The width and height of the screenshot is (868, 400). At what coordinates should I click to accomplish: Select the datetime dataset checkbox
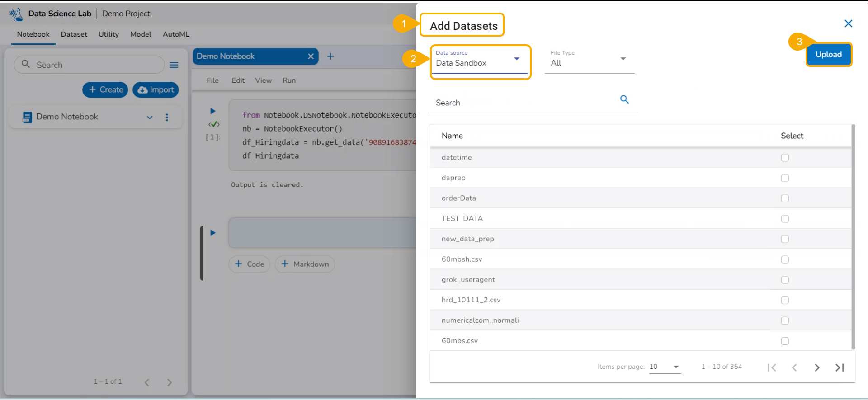coord(785,158)
